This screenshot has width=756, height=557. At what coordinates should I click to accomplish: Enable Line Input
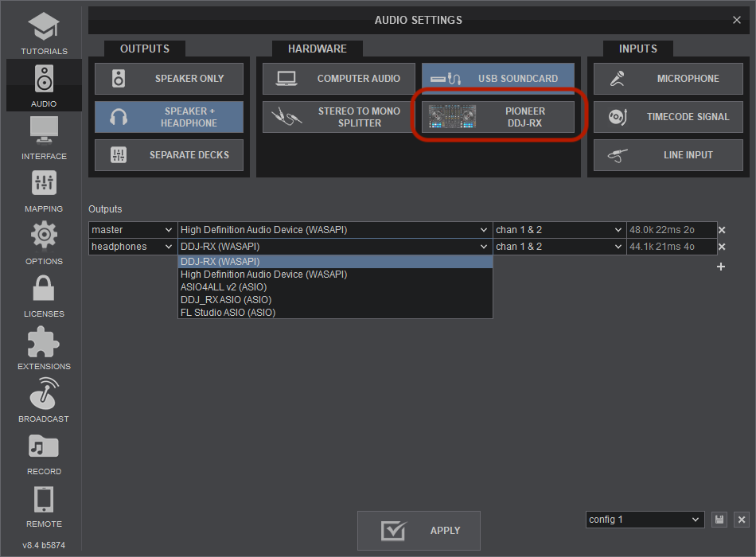tap(668, 155)
